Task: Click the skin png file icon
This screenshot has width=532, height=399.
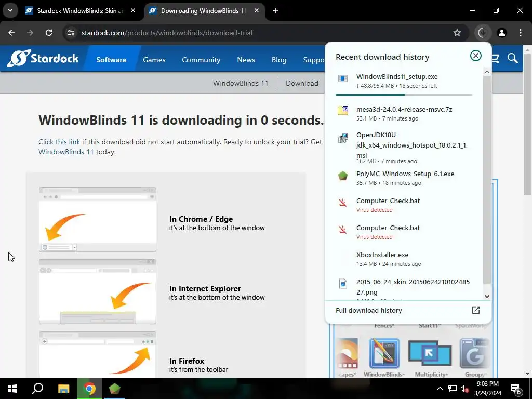Action: tap(343, 283)
